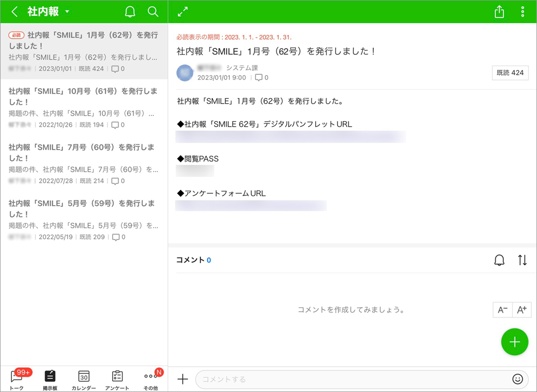Screen dimensions: 537x392
Task: Go back using the left arrow
Action: pyautogui.click(x=14, y=12)
